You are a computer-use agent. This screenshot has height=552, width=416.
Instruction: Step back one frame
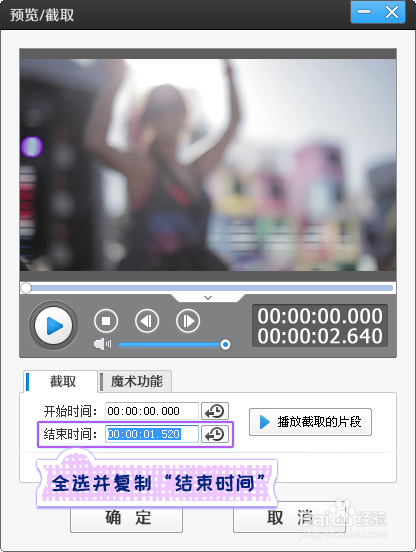point(147,321)
